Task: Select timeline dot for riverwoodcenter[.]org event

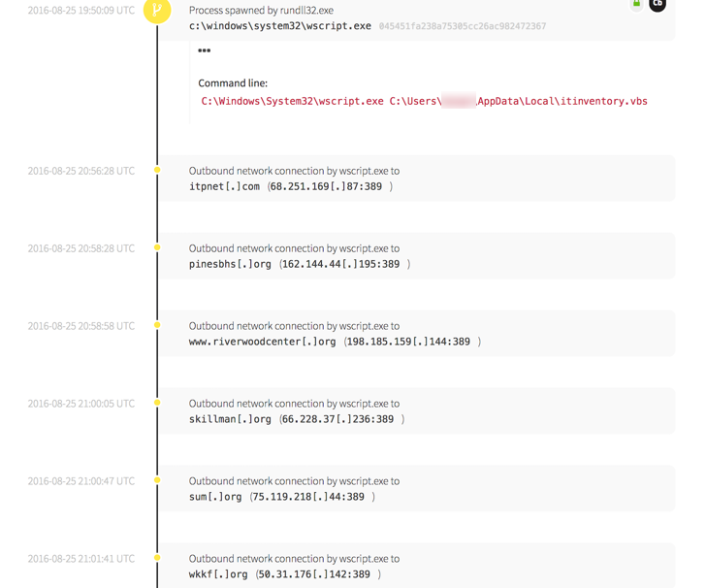Action: [x=157, y=325]
